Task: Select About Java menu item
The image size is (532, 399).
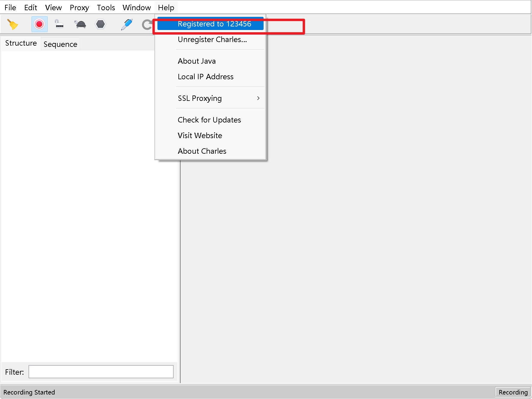Action: click(211, 61)
